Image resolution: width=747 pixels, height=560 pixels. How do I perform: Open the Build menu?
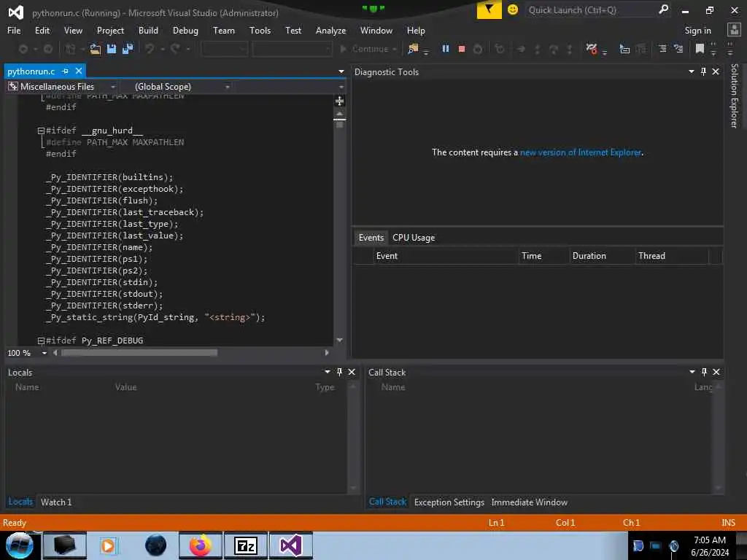[x=148, y=31]
